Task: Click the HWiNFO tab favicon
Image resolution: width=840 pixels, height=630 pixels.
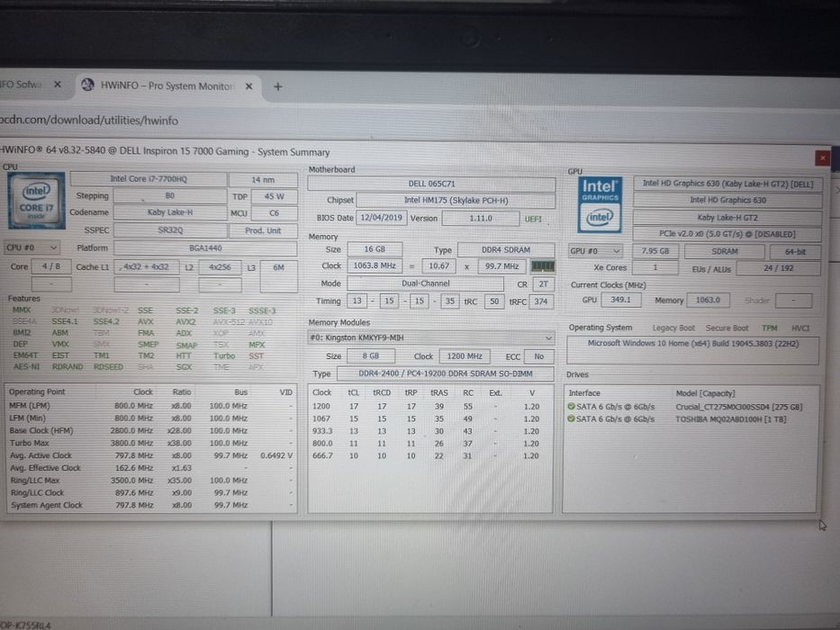Action: point(87,85)
